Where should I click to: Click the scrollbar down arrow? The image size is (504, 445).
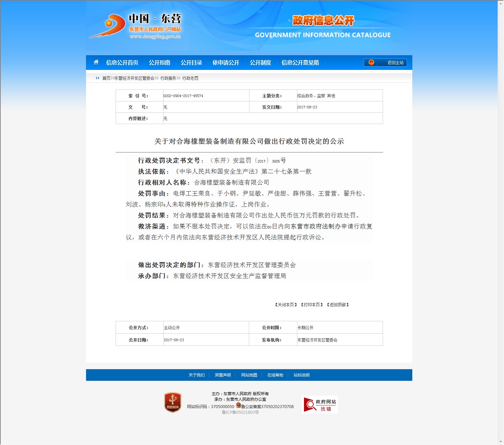click(x=501, y=442)
